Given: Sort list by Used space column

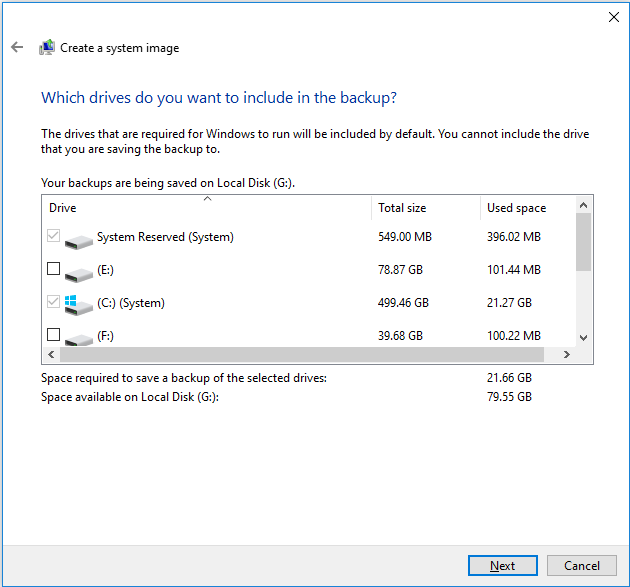Looking at the screenshot, I should (528, 208).
